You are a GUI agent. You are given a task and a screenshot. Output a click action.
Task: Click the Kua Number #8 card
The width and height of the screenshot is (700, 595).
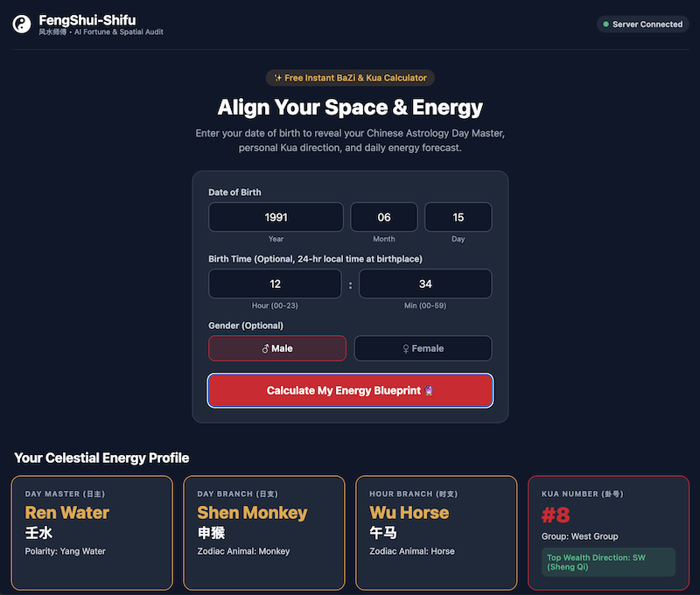pos(608,533)
